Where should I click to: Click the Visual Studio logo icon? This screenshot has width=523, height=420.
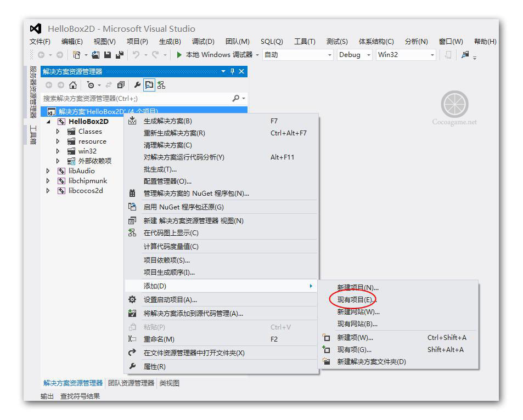36,29
